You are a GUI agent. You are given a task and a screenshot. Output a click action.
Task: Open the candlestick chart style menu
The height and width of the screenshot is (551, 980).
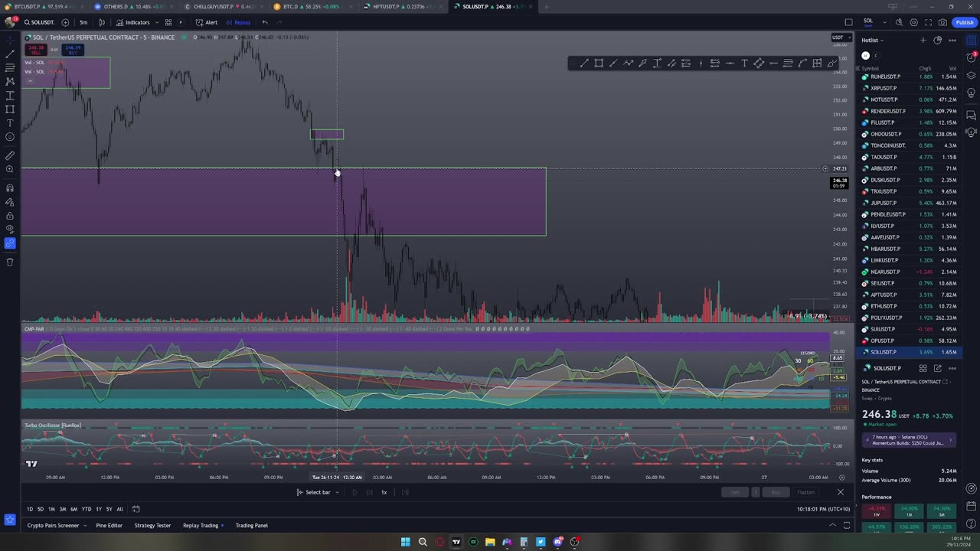[x=102, y=22]
